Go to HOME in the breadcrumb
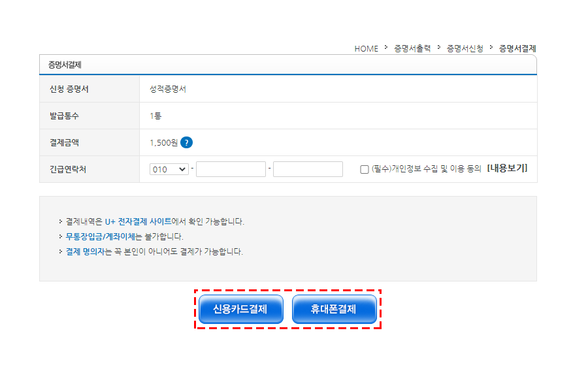Viewport: 588px width, 386px height. [367, 49]
